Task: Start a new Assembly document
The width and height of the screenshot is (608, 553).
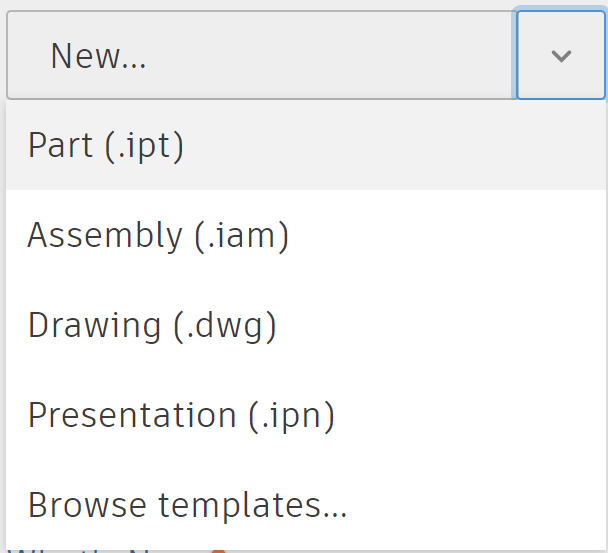Action: click(158, 236)
